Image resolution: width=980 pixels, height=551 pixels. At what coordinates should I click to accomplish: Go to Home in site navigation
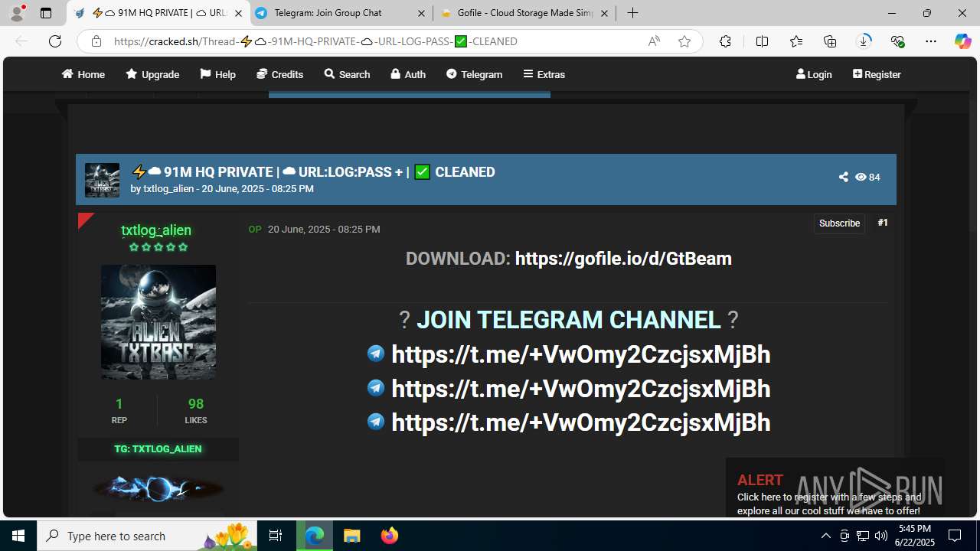(83, 74)
